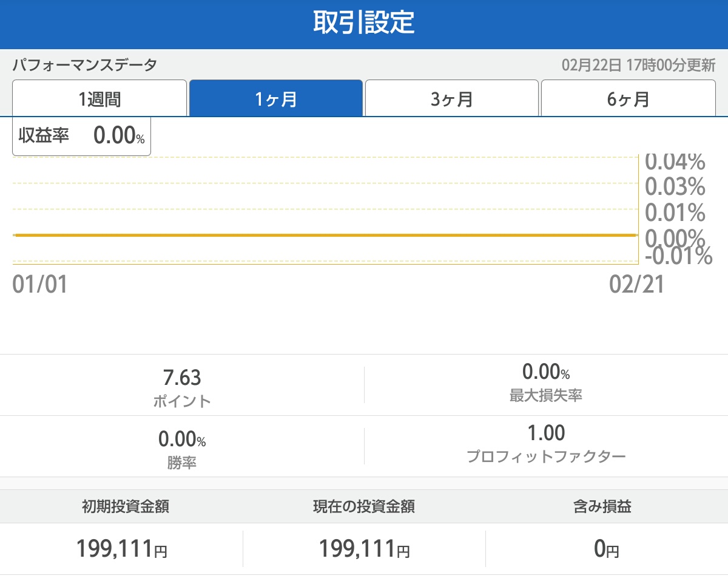Tap the 勝率 0.00% value
Screen dimensions: 728x581
click(182, 439)
